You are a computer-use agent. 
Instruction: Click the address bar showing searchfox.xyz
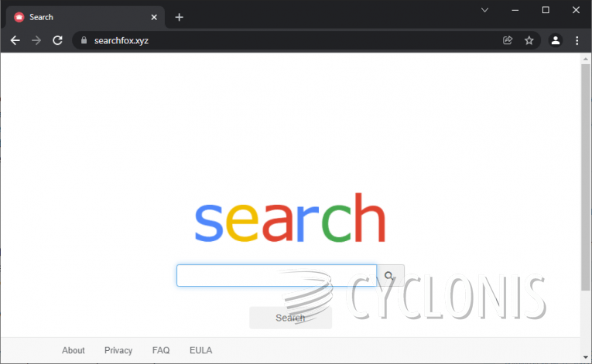(287, 40)
